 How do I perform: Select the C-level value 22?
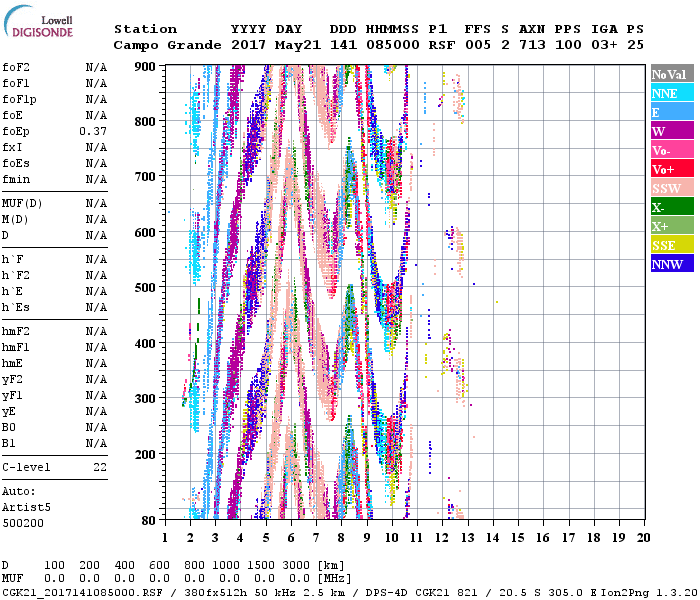point(100,467)
